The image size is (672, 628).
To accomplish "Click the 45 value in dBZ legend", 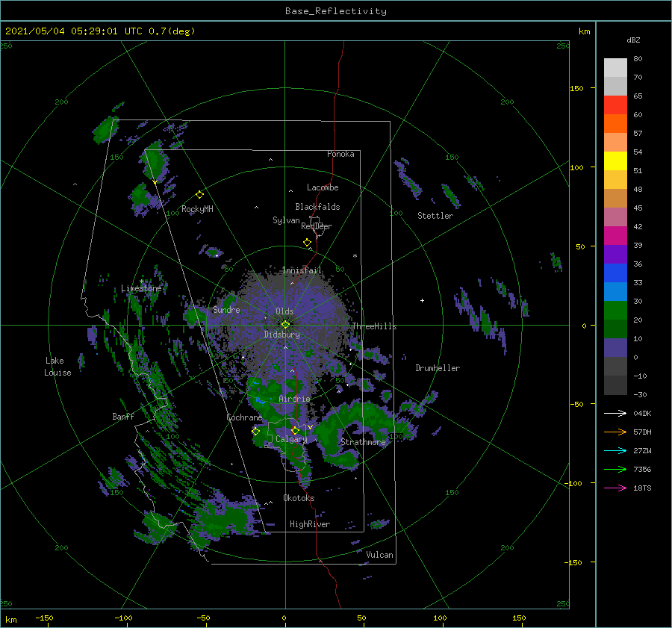I will (638, 208).
